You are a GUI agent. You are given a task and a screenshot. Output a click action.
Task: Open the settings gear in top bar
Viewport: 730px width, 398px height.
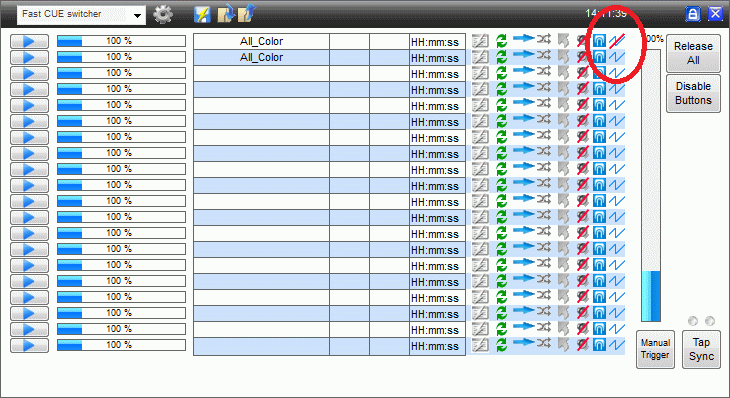pyautogui.click(x=162, y=14)
